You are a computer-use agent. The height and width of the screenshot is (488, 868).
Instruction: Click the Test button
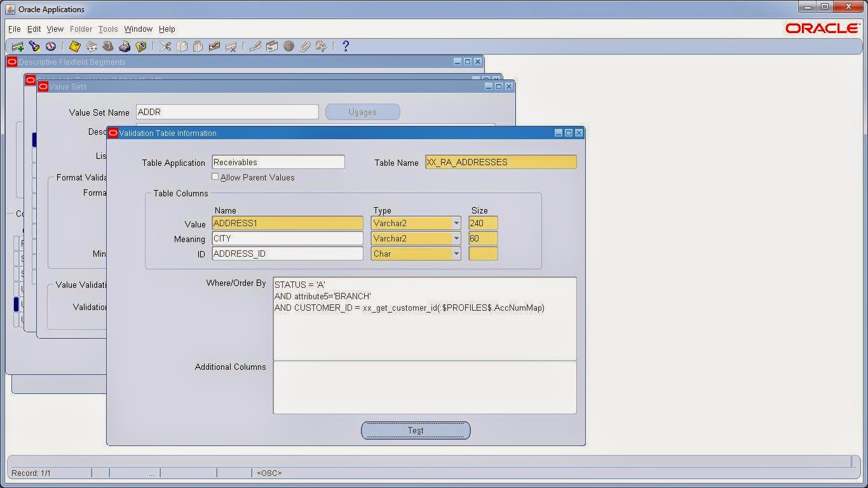[416, 430]
